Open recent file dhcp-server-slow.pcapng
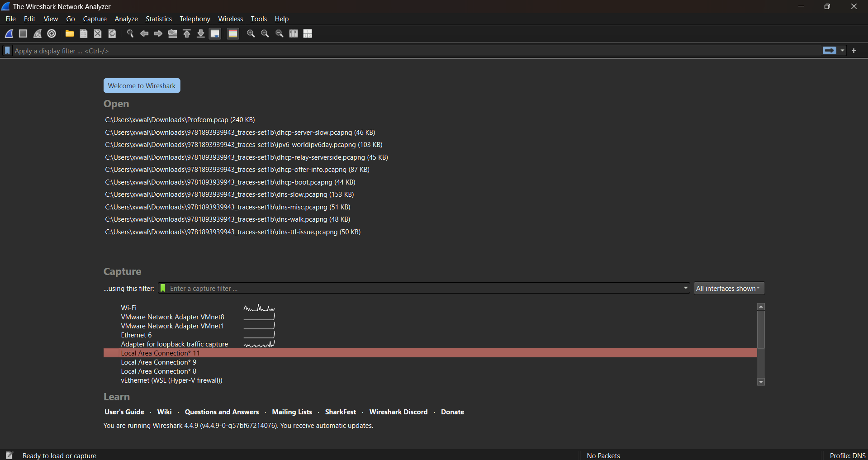 pos(240,133)
